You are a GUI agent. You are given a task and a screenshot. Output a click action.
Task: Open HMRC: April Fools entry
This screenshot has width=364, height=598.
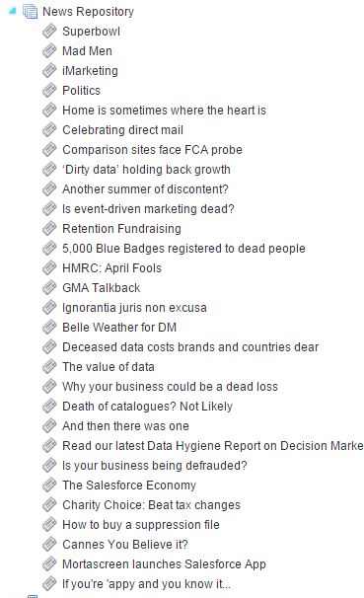[x=111, y=268]
